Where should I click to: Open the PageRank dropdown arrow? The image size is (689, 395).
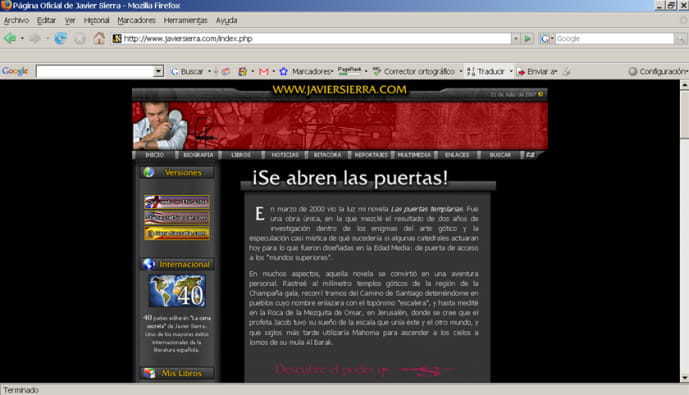366,71
